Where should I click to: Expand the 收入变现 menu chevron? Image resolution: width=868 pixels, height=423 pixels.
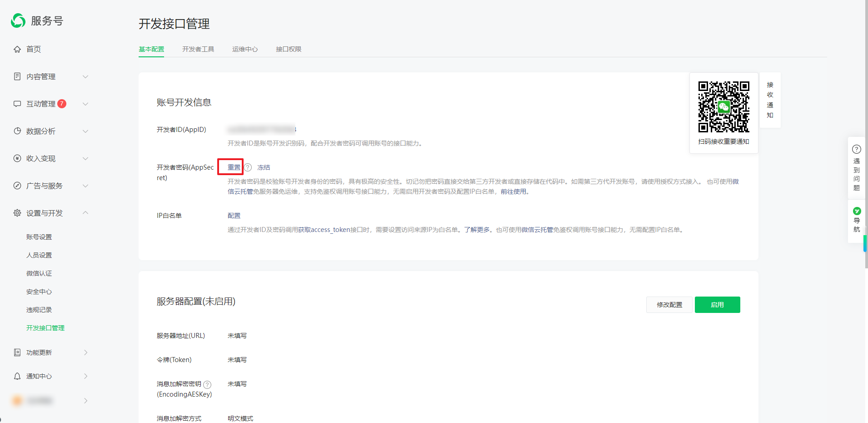[85, 158]
